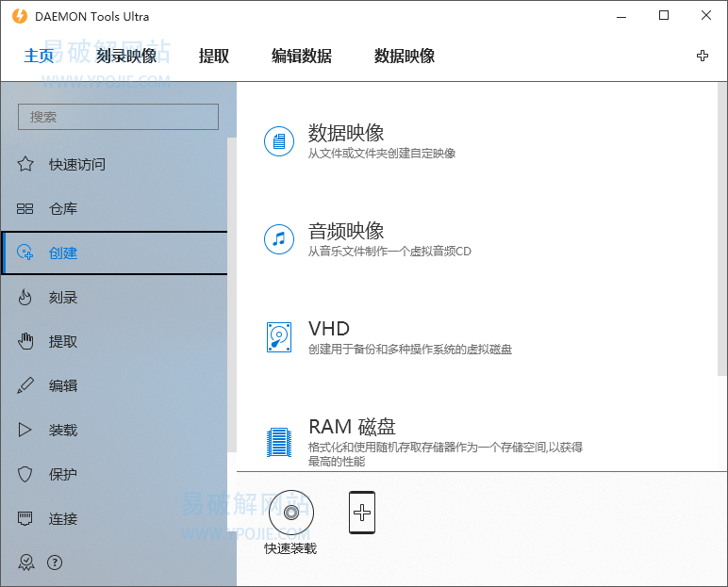Viewport: 728px width, 587px height.
Task: Minimize the DAEMON Tools Ultra window
Action: [621, 17]
